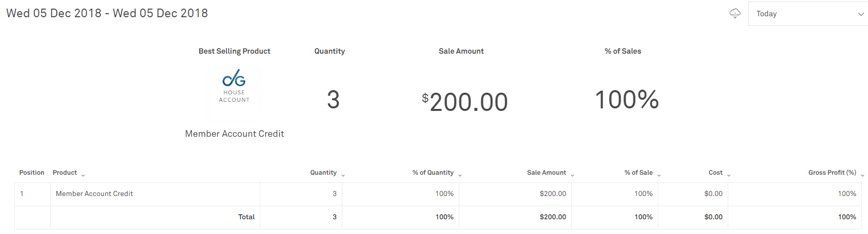Screen dimensions: 868x234
Task: Click the Product column header label
Action: [x=65, y=173]
